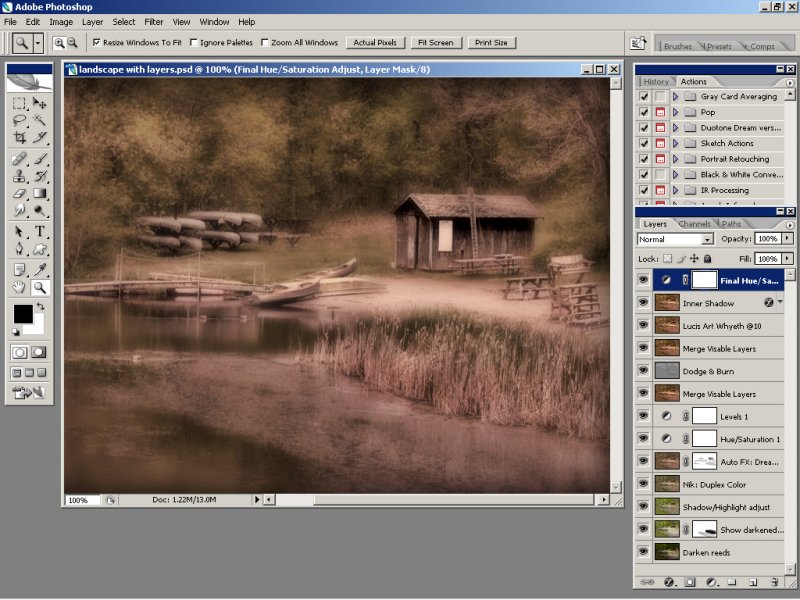Click the Fit Screen button
The image size is (800, 600).
point(436,43)
